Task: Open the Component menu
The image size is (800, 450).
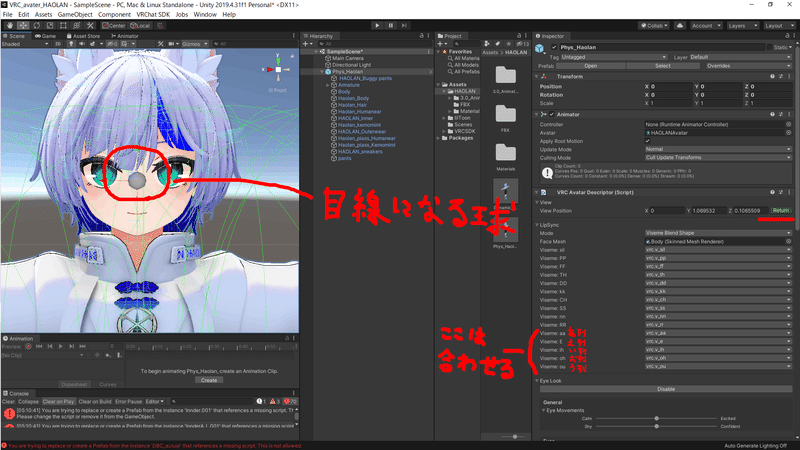Action: (x=114, y=15)
